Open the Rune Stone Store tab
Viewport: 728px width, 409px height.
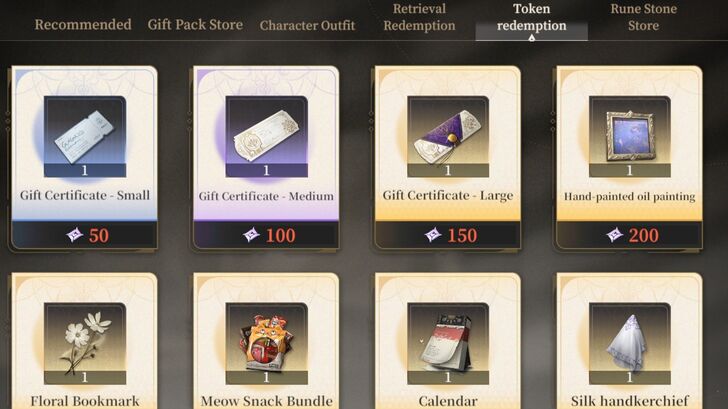coord(644,17)
